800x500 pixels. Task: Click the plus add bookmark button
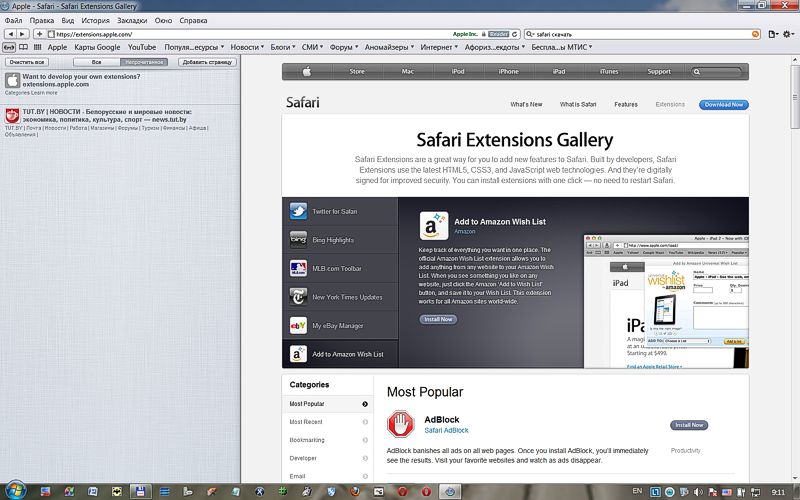tap(39, 34)
